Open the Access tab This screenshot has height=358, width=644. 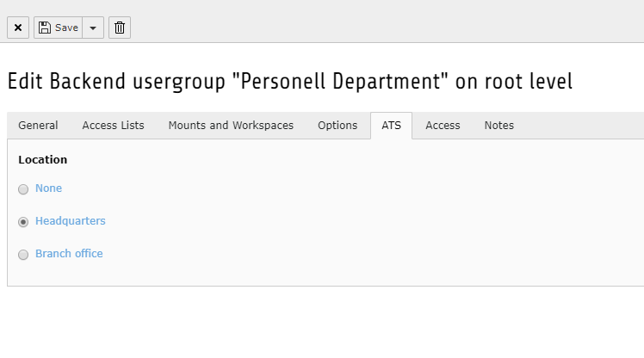tap(443, 126)
